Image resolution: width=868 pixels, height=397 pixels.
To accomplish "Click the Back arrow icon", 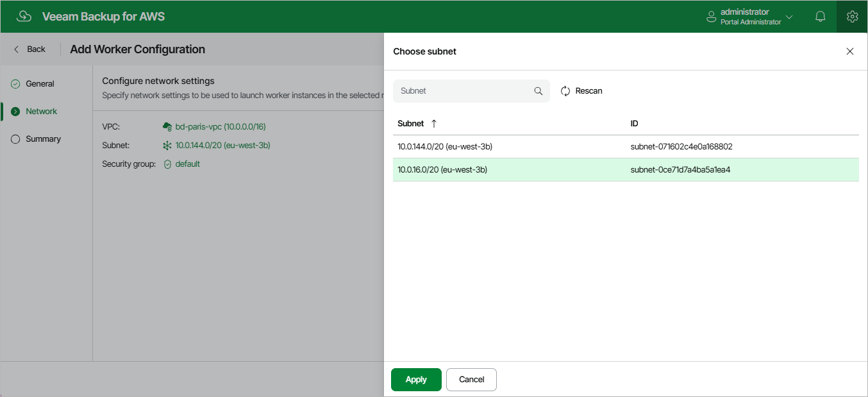I will (x=16, y=49).
